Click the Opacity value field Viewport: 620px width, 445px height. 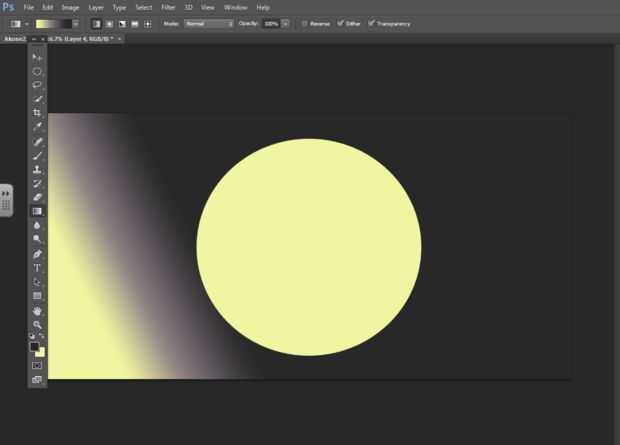click(271, 24)
